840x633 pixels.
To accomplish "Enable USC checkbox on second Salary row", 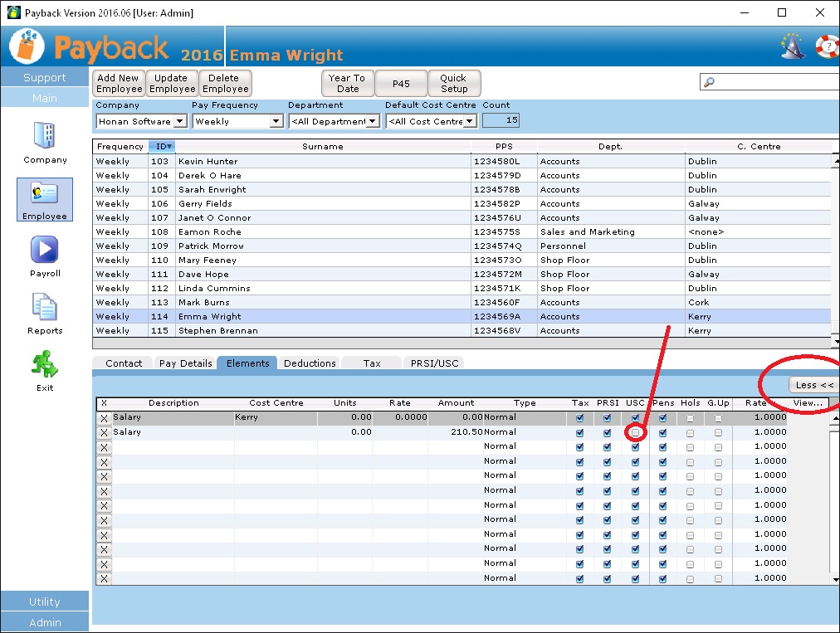I will point(635,432).
